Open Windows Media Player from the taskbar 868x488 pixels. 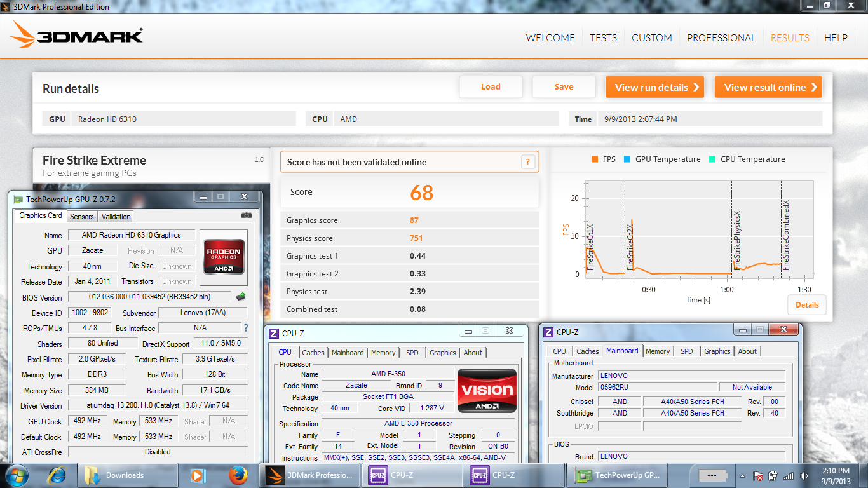pyautogui.click(x=197, y=475)
